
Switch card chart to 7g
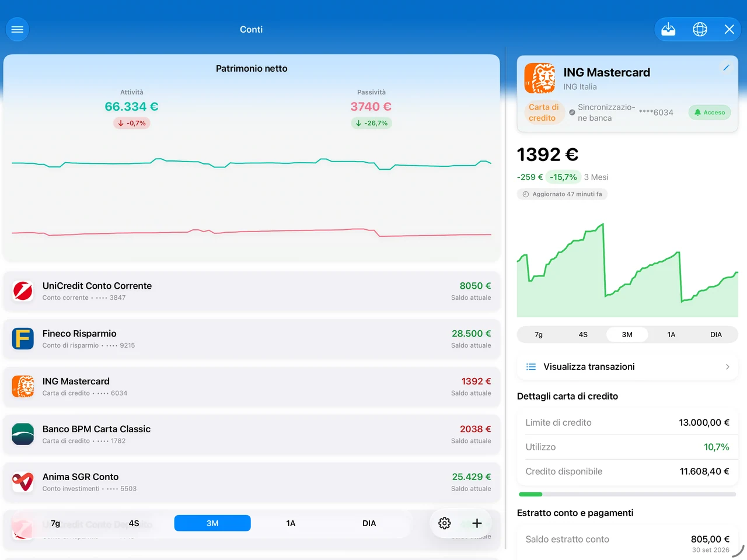pos(539,334)
